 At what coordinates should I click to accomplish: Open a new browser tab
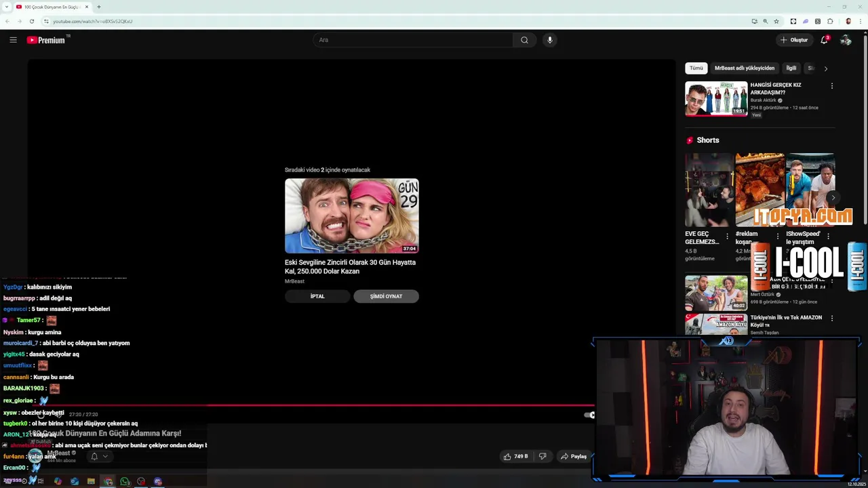pyautogui.click(x=99, y=7)
